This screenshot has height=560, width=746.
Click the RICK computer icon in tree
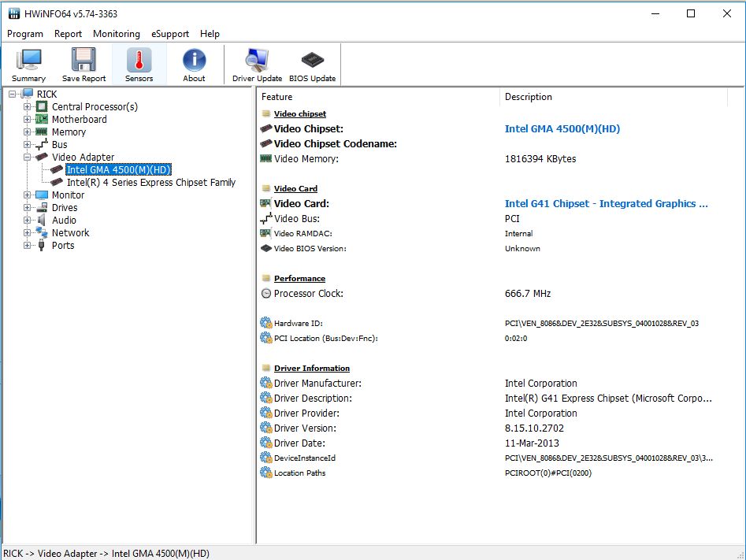(27, 94)
